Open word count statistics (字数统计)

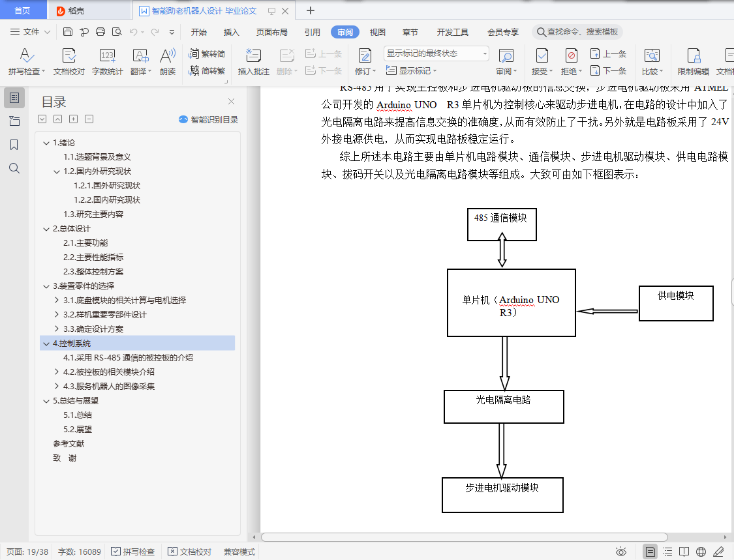click(107, 61)
